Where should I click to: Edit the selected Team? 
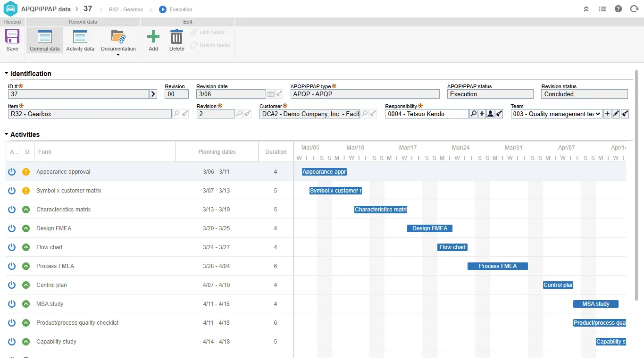coord(616,114)
